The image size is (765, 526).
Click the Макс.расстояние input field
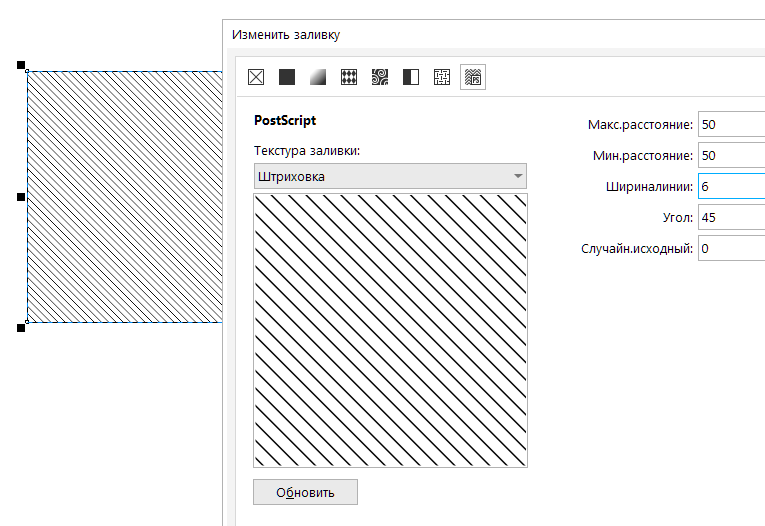click(x=731, y=124)
